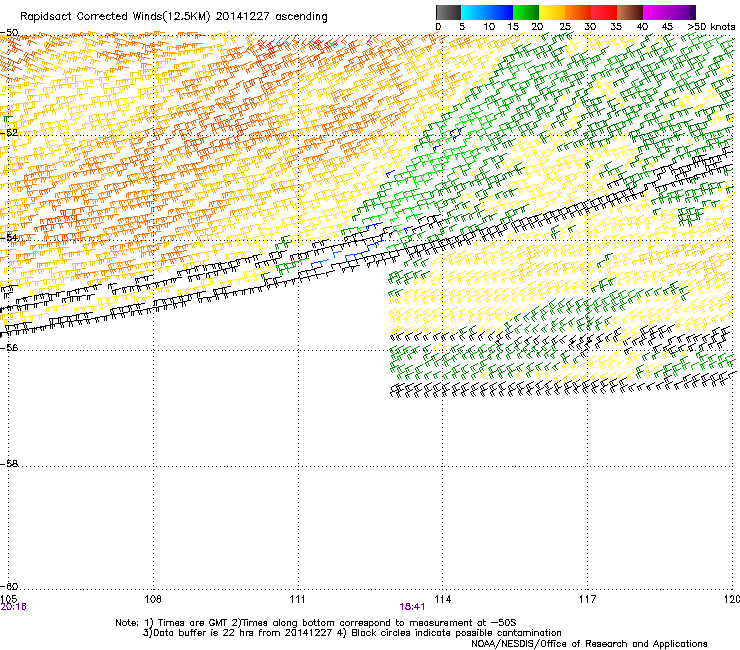Click the latitude label '-54'
The width and height of the screenshot is (740, 650).
(x=9, y=237)
